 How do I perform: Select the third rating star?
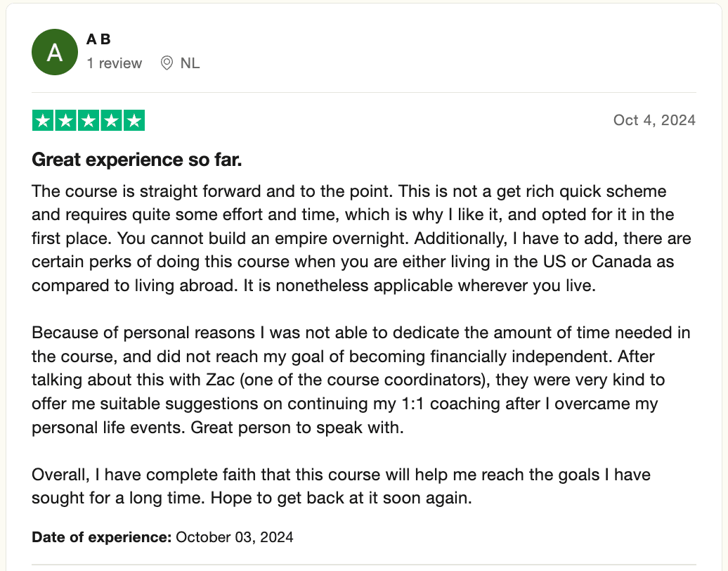(89, 120)
